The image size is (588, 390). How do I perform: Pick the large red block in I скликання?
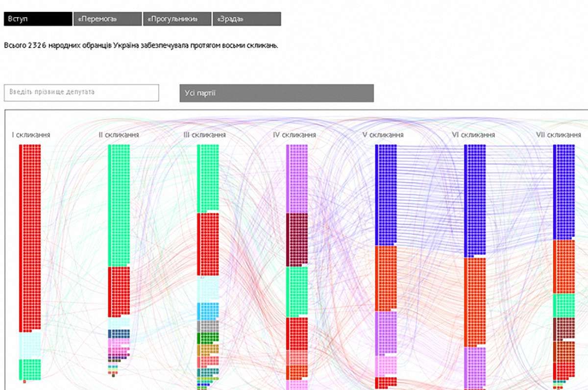pyautogui.click(x=30, y=238)
